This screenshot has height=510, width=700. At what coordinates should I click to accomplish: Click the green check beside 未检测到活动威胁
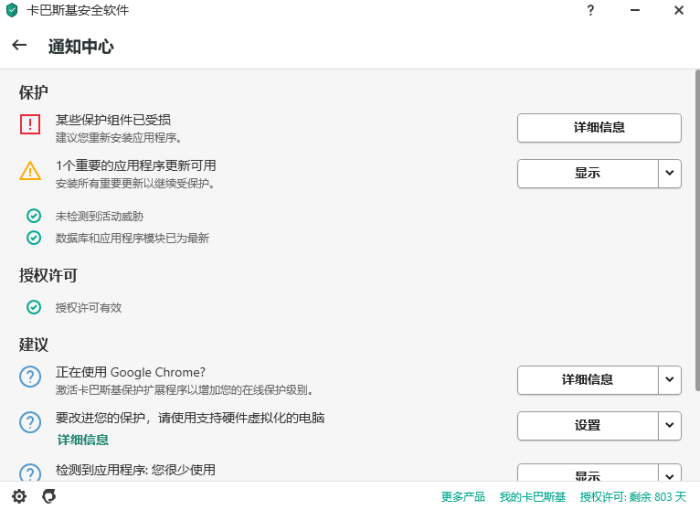click(33, 216)
